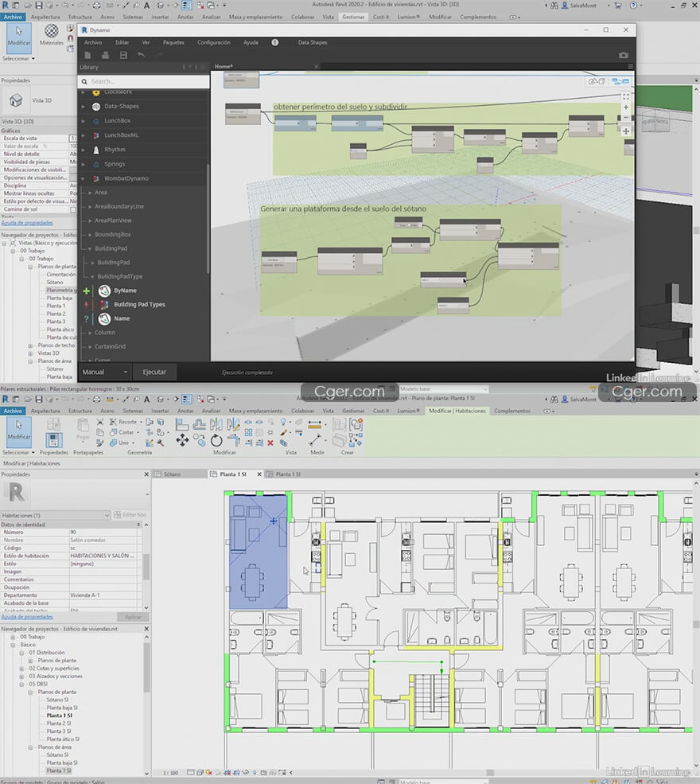Viewport: 700px width, 784px height.
Task: Click the Building Pad Types node in library
Action: pyautogui.click(x=139, y=305)
